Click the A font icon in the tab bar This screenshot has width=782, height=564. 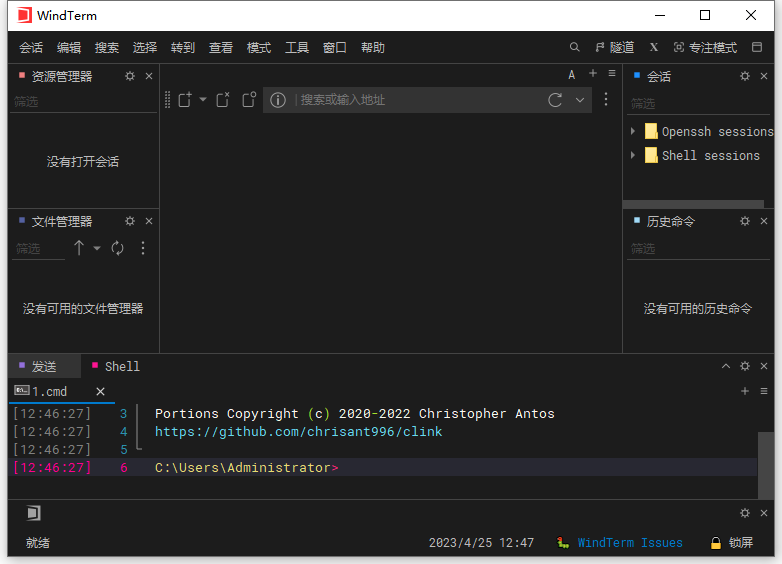click(x=572, y=75)
